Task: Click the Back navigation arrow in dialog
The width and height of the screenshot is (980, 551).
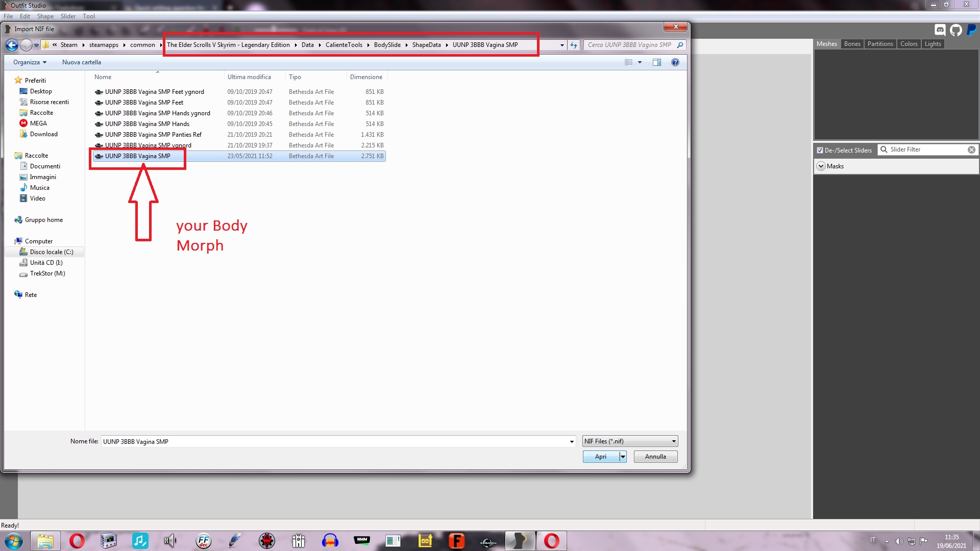Action: pos(12,45)
